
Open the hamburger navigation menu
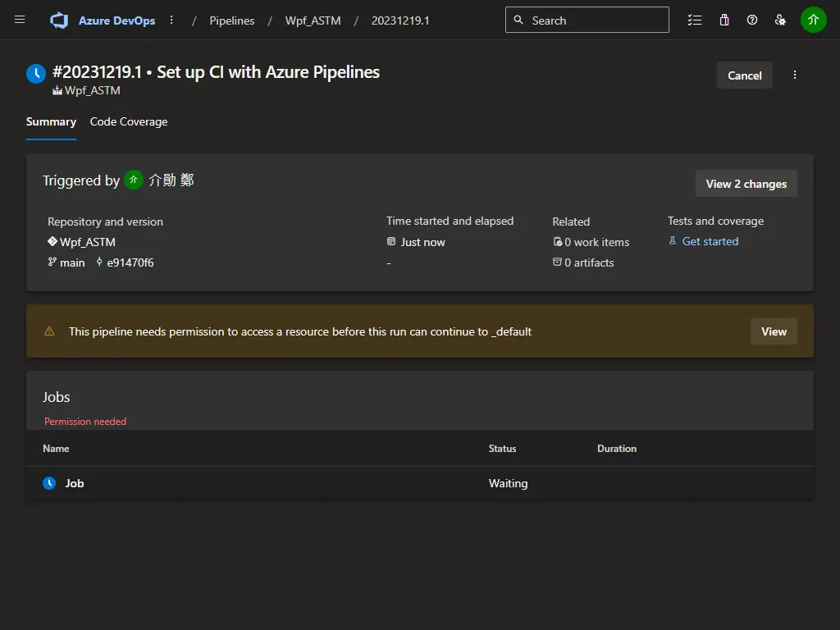coord(20,20)
